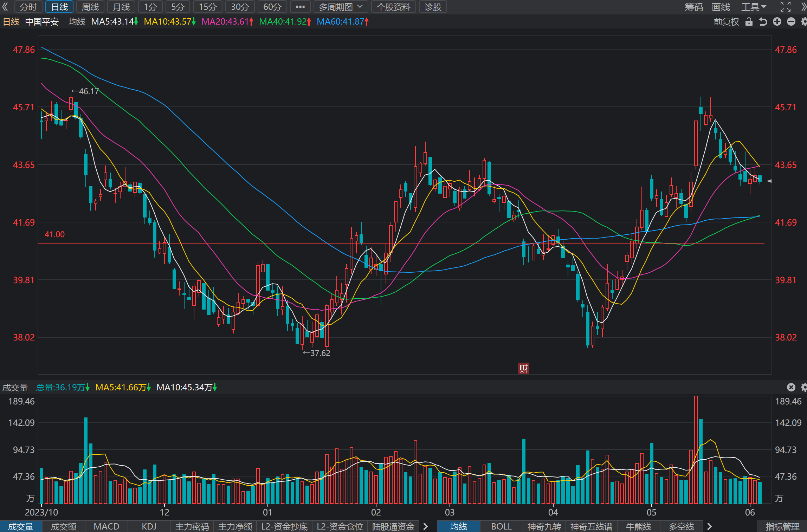Screen dimensions: 807x532
Task: Expand the right panel with chevron icon
Action: 803,7
